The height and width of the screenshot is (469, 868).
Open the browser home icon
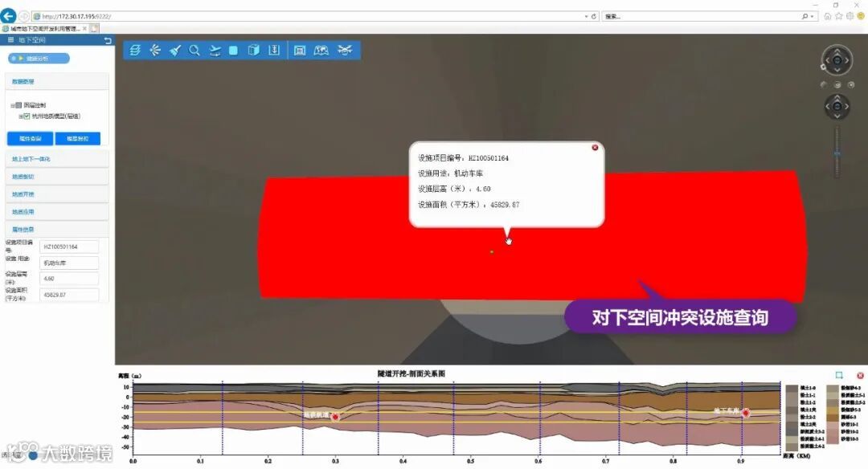828,17
